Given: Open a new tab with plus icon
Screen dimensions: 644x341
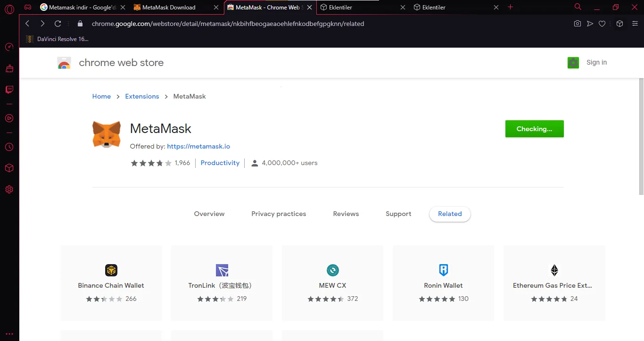Looking at the screenshot, I should point(510,7).
